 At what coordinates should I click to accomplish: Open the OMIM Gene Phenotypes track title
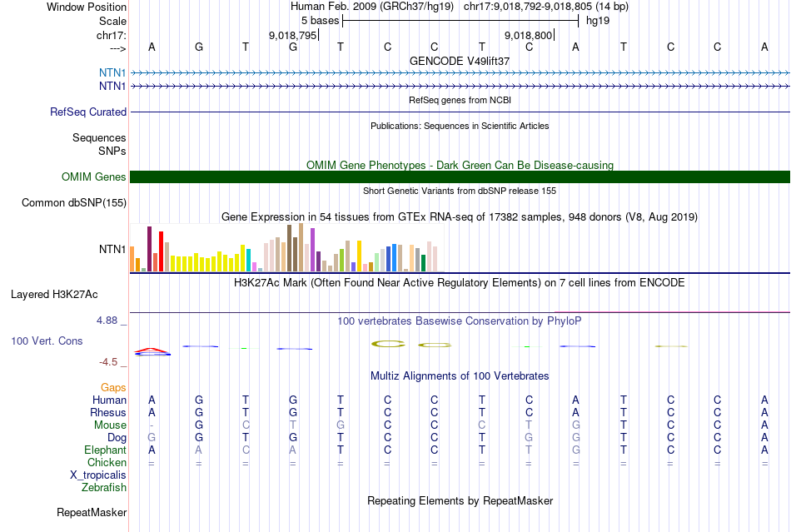(460, 166)
